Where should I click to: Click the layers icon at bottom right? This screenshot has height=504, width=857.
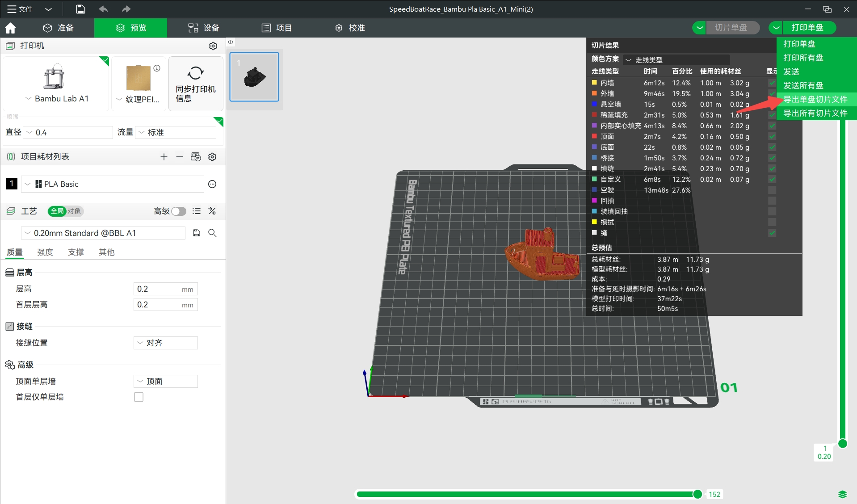(843, 494)
